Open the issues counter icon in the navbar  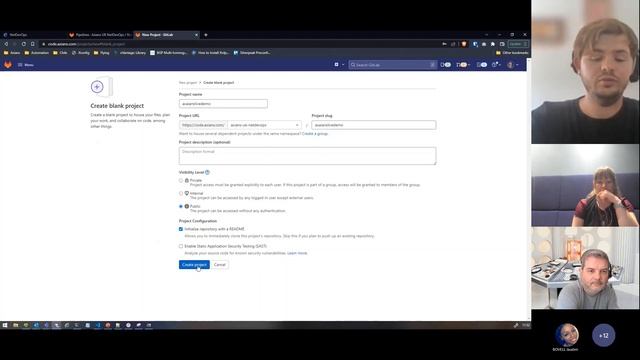pyautogui.click(x=445, y=65)
